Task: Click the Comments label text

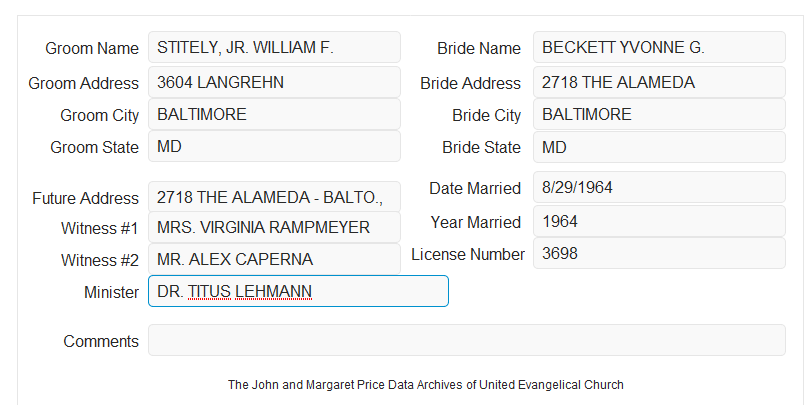Action: click(x=101, y=341)
